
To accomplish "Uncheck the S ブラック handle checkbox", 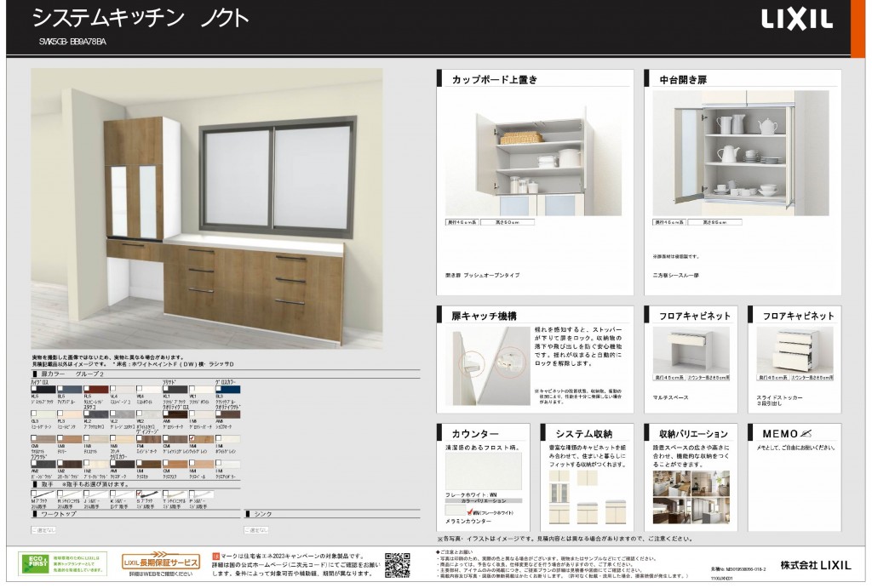I will pos(140,493).
